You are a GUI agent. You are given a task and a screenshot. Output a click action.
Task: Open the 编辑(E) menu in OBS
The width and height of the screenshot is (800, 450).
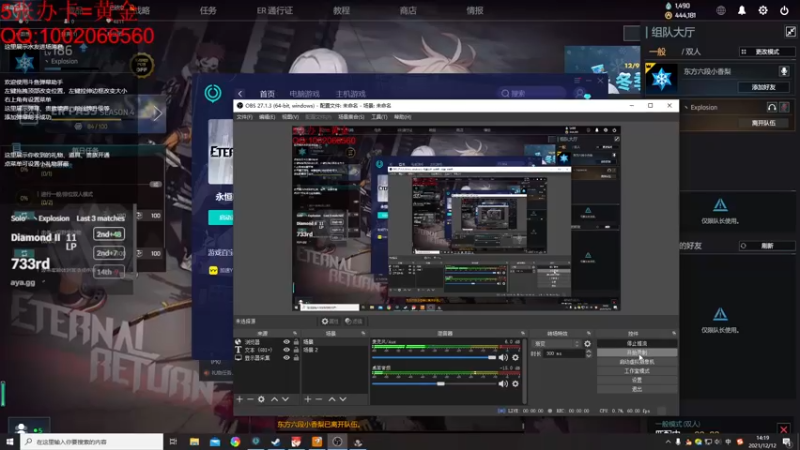[267, 117]
